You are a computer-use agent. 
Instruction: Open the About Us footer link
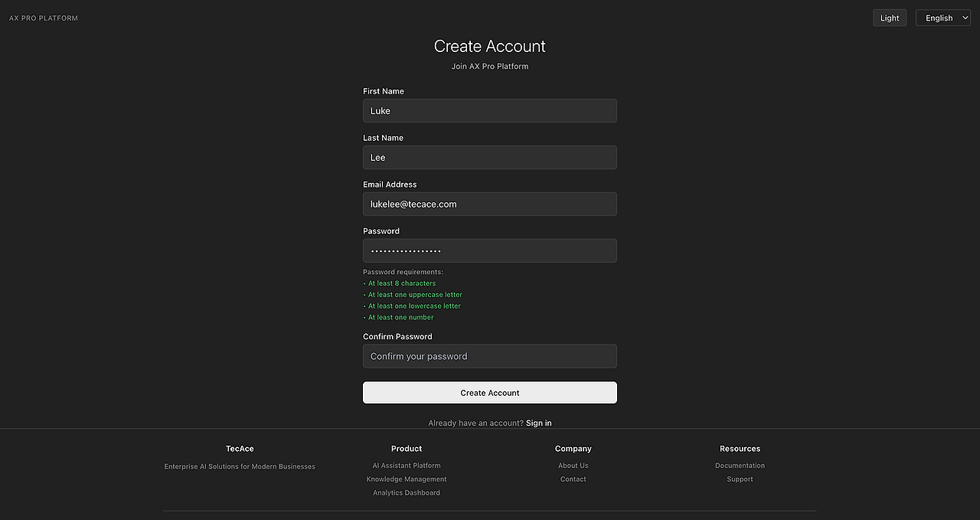point(573,466)
